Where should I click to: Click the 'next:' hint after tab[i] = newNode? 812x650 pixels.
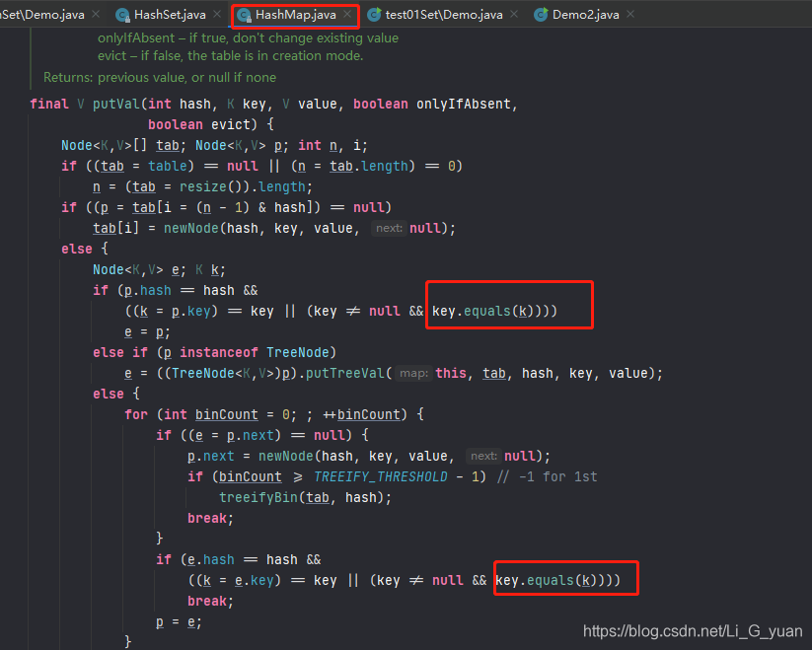click(389, 228)
